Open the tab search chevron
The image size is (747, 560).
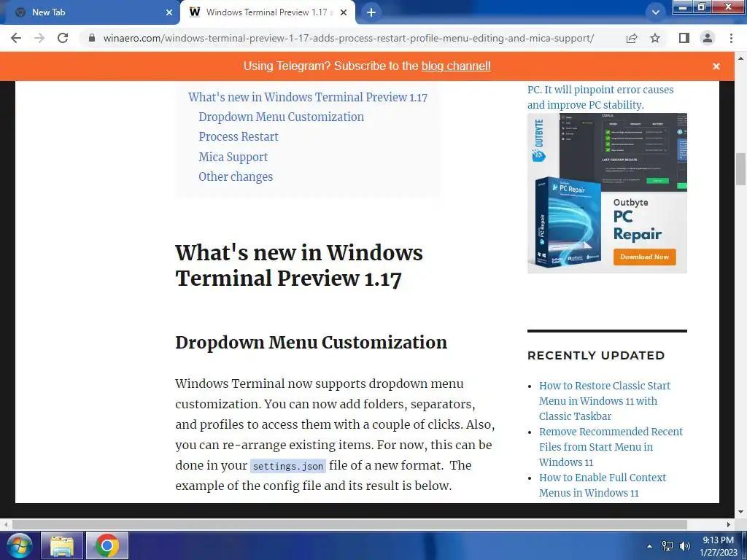tap(656, 12)
